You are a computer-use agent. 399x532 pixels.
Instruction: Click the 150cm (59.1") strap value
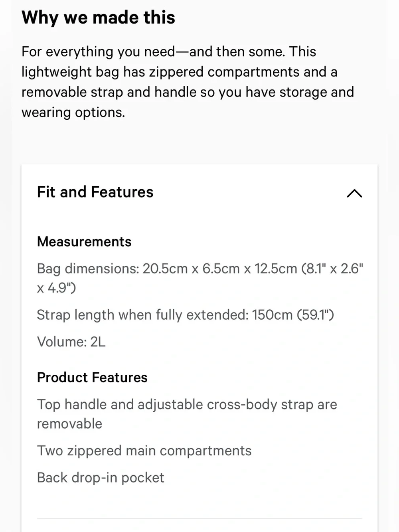click(293, 315)
